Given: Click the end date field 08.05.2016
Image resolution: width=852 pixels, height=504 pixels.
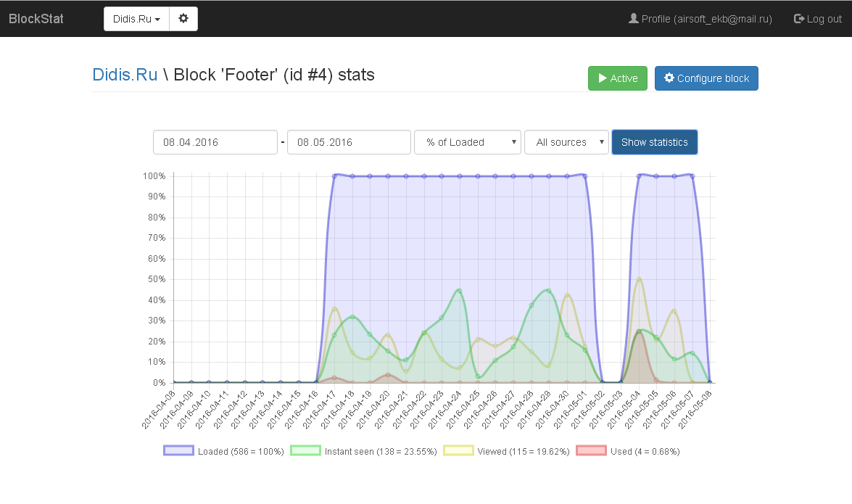Looking at the screenshot, I should pos(349,142).
